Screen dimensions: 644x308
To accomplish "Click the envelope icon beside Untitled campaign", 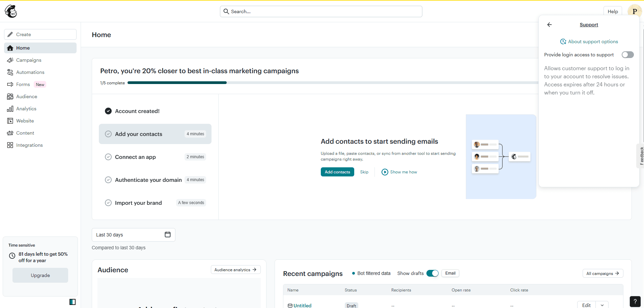I will [290, 306].
